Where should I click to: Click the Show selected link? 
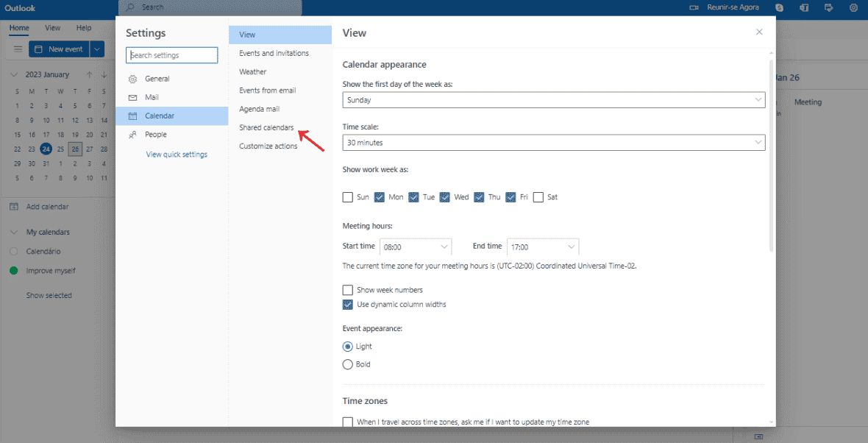[49, 294]
